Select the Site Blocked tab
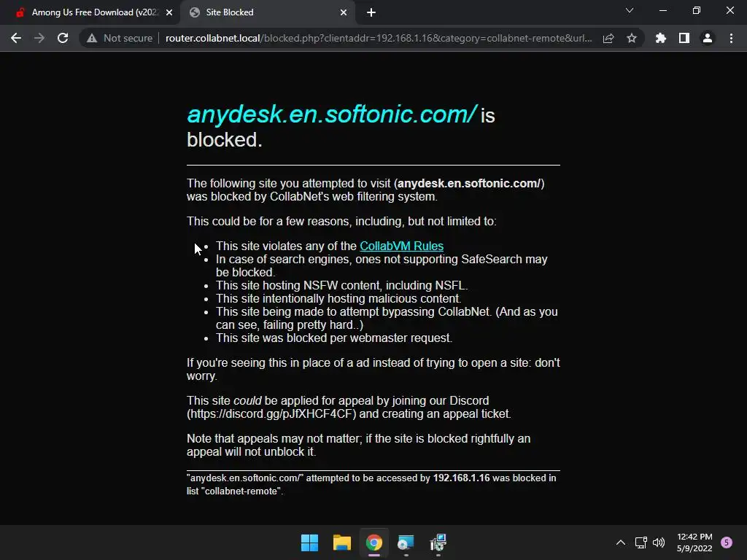This screenshot has height=560, width=747. 268,12
